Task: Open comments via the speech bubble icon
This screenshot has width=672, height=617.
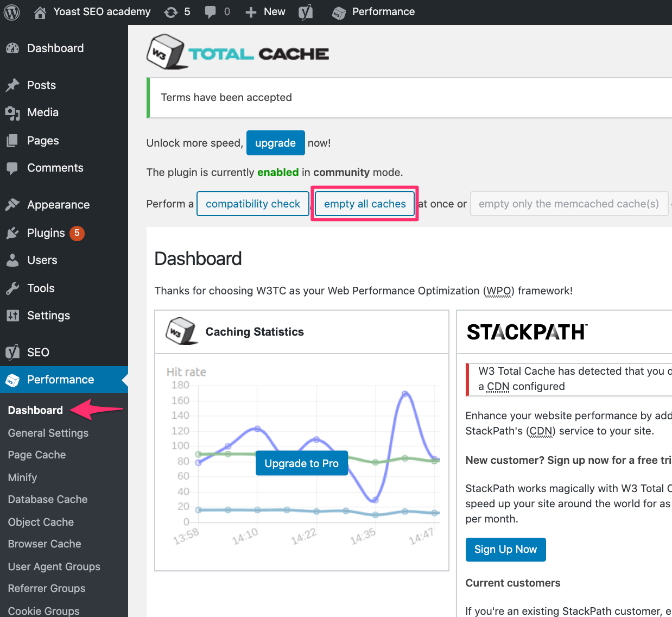Action: point(212,11)
